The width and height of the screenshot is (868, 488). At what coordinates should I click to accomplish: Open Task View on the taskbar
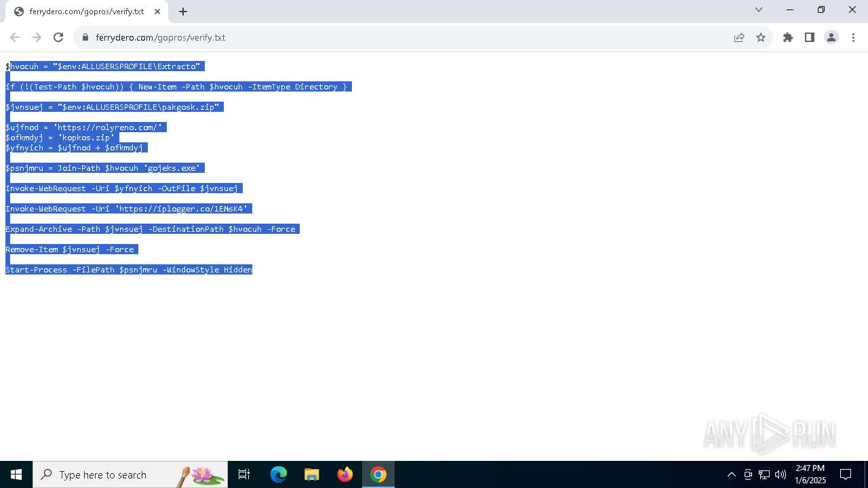[x=244, y=474]
